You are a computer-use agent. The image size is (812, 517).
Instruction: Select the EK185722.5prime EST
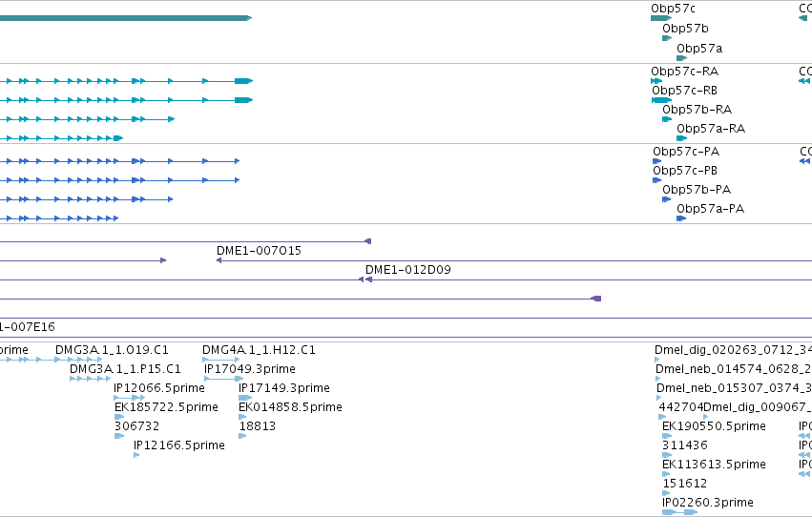point(119,417)
